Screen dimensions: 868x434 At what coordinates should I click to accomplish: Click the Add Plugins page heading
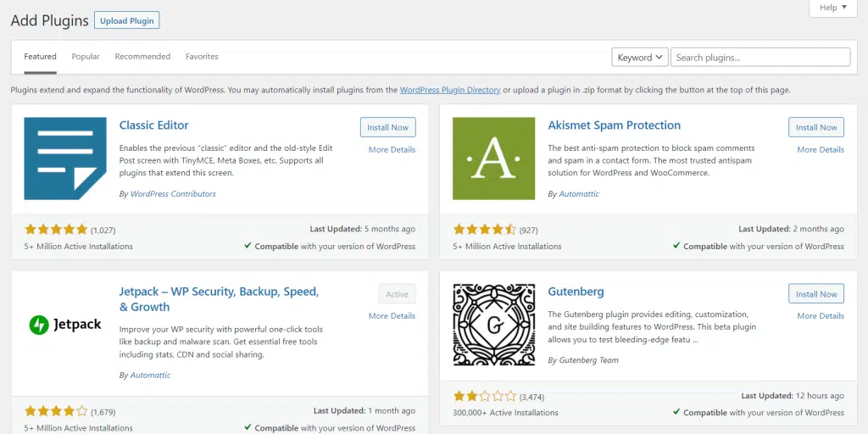tap(50, 20)
